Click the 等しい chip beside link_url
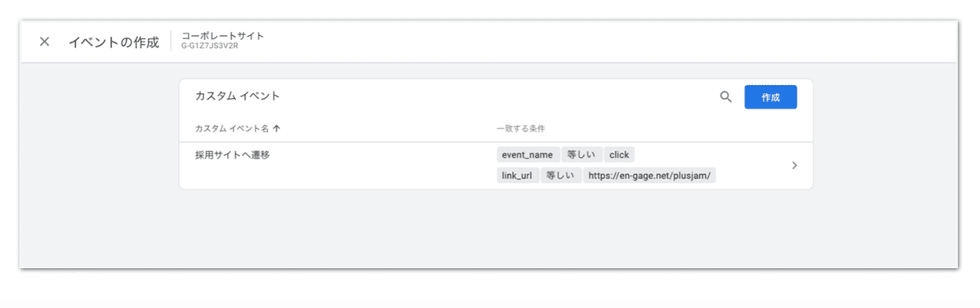 (560, 176)
